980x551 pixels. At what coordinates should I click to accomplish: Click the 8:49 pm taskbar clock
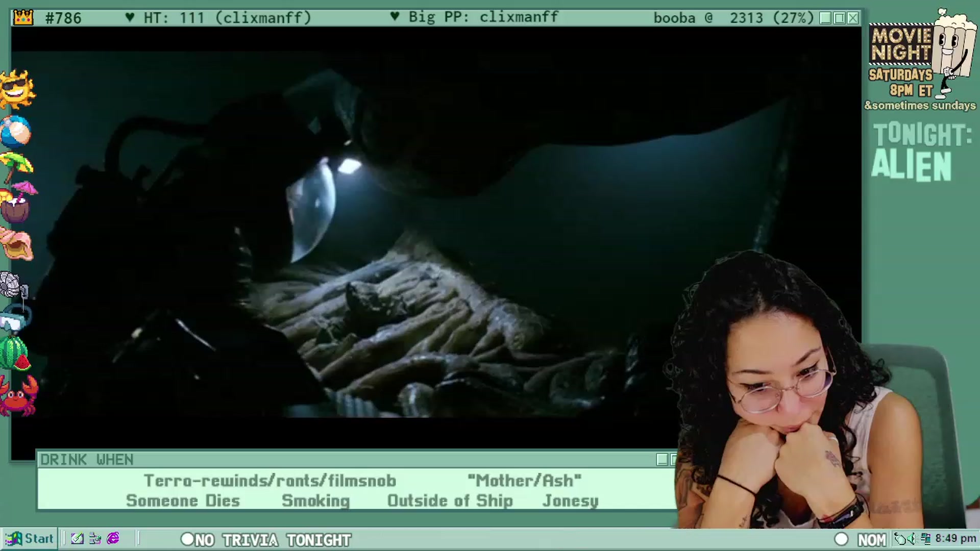[955, 539]
